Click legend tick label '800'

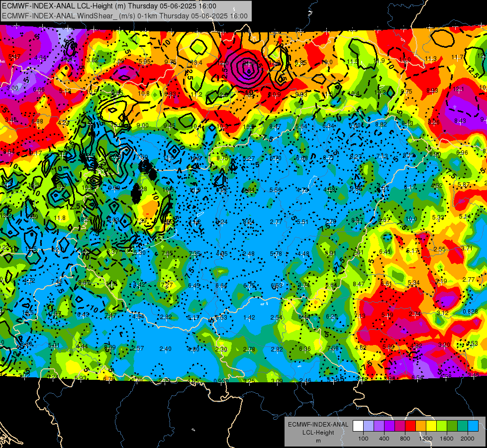point(405,439)
